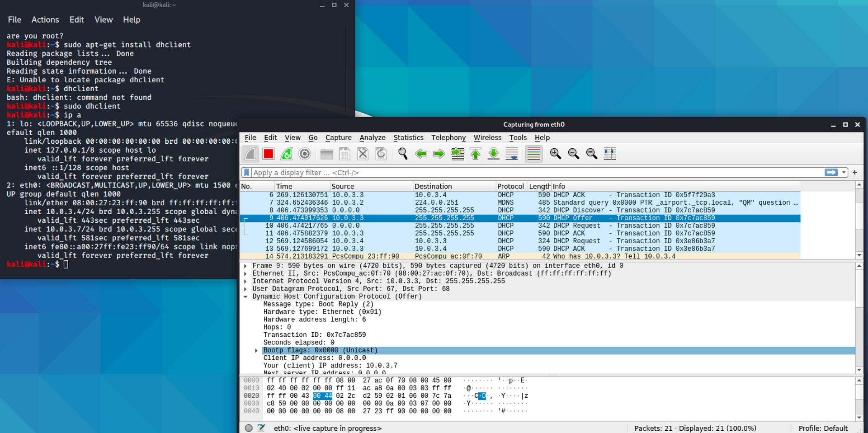Expand User Datagram Protocol row
Screen dimensions: 868x433
pos(245,289)
